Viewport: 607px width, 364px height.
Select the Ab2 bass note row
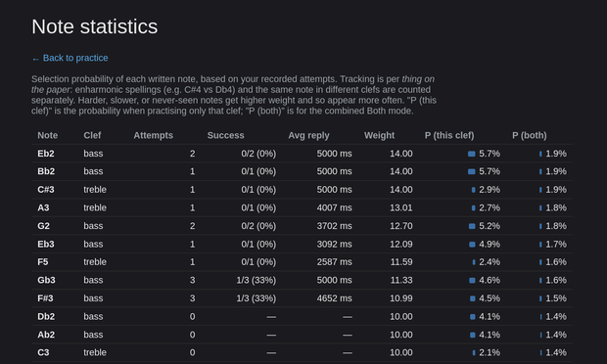tap(302, 335)
